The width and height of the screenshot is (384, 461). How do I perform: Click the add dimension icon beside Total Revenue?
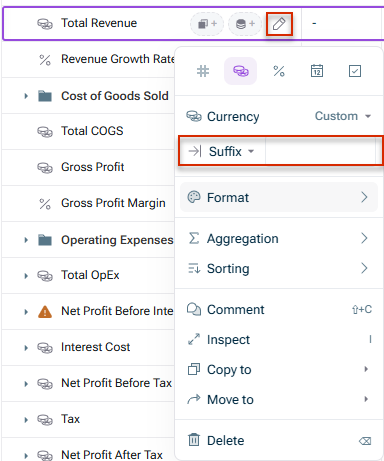click(x=207, y=24)
